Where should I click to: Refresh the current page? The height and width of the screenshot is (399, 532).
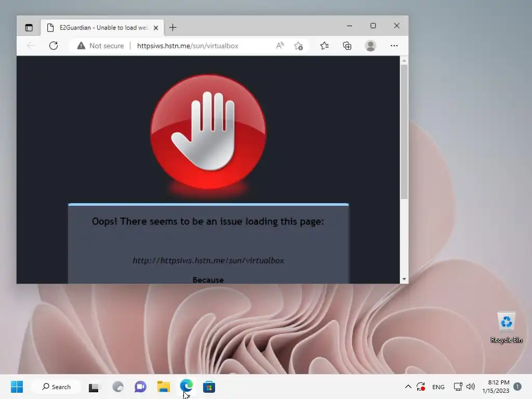coord(54,46)
